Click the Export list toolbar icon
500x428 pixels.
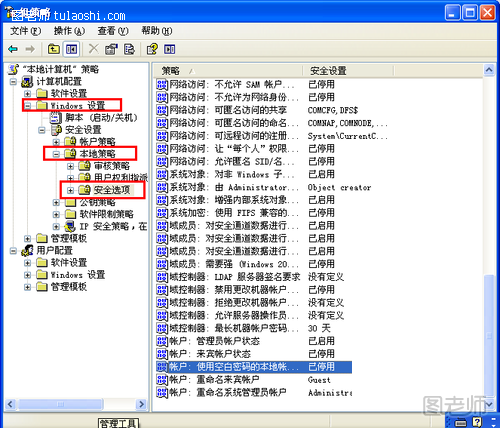pos(129,49)
